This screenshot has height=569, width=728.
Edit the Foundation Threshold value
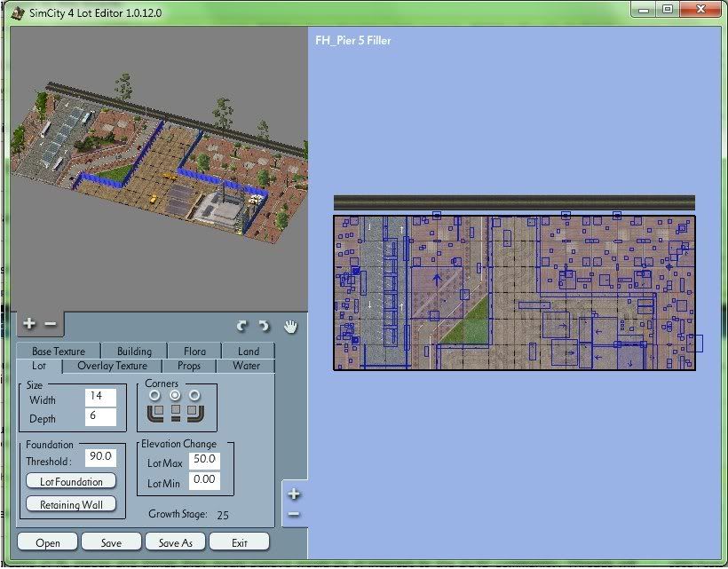pos(100,458)
